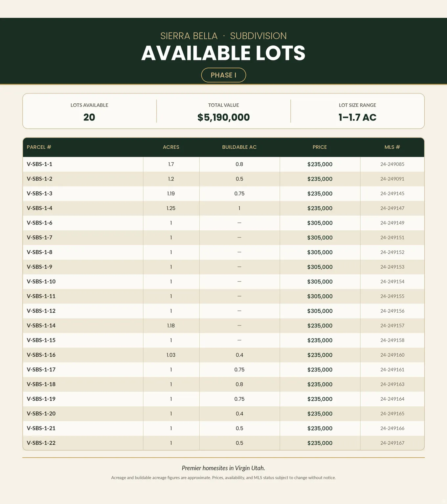The width and height of the screenshot is (447, 504).
Task: Click the AVAILABLE LOTS heading
Action: (223, 53)
